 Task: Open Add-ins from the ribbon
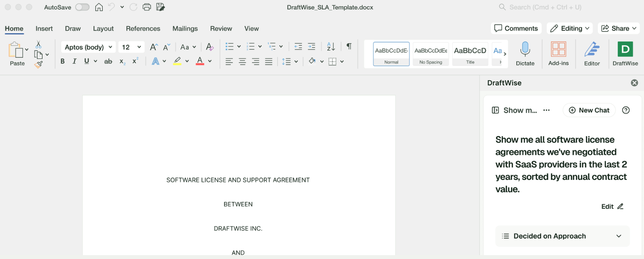(x=558, y=54)
